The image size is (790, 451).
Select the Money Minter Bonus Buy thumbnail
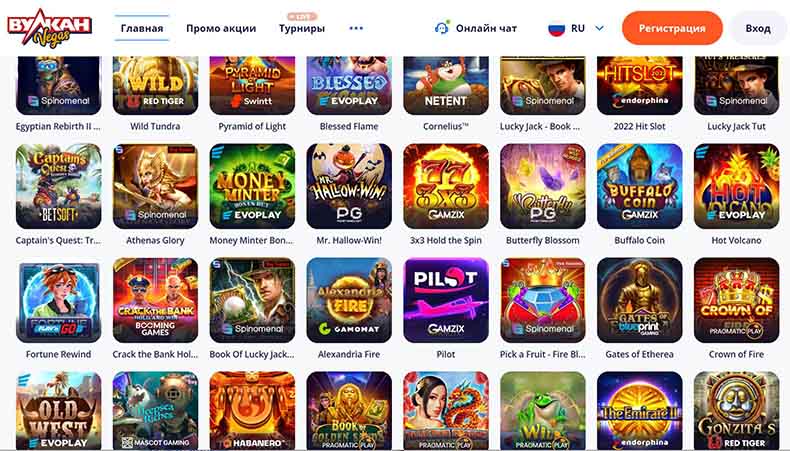252,186
